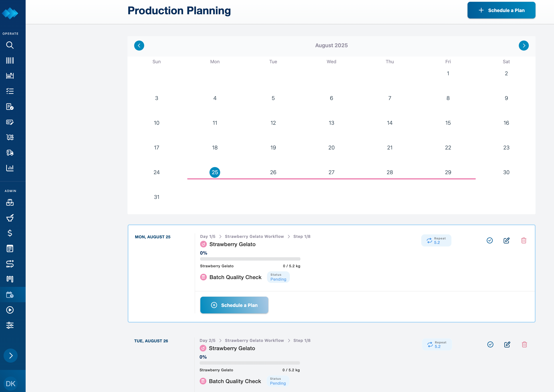Open the barcode scanner icon
The width and height of the screenshot is (554, 392).
coord(10,60)
